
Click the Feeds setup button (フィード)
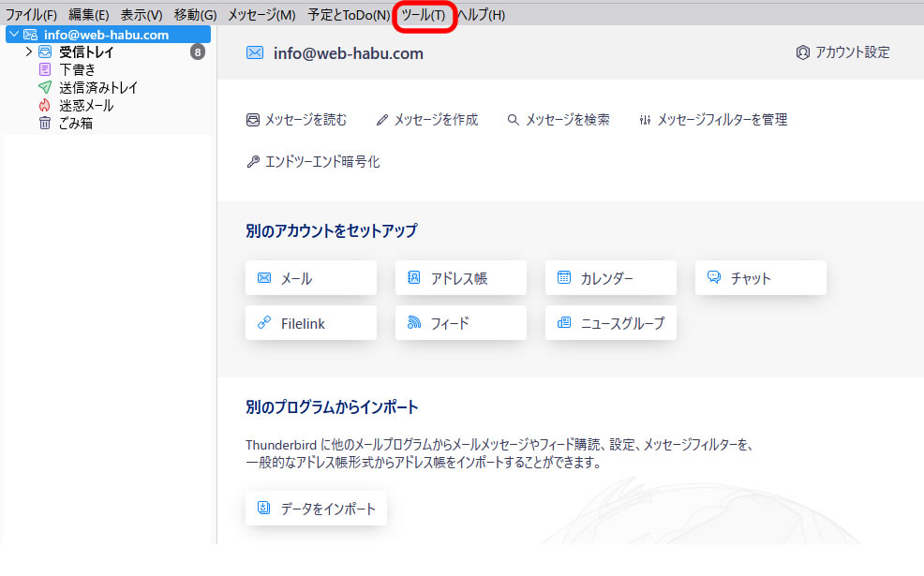pos(460,323)
